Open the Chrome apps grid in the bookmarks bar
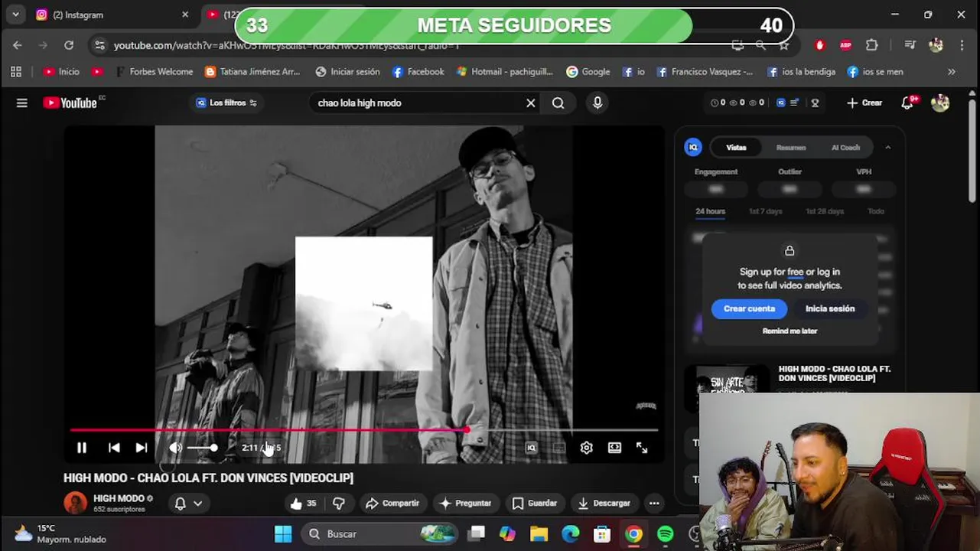980x551 pixels. click(x=15, y=72)
